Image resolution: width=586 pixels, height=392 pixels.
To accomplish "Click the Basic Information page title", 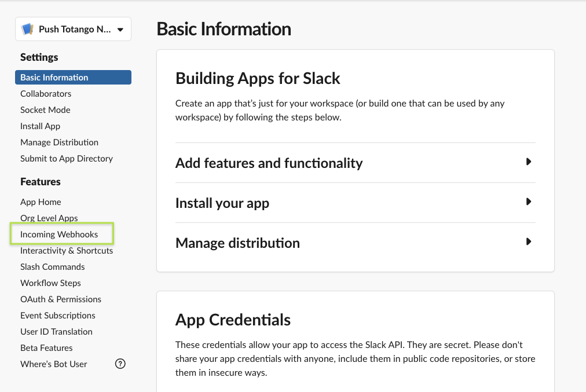I will click(x=224, y=29).
